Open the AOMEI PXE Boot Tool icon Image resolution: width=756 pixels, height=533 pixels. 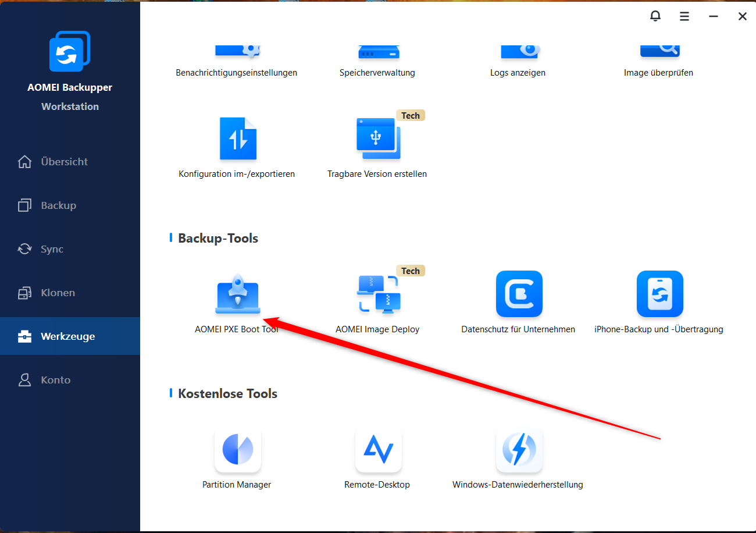pyautogui.click(x=237, y=294)
